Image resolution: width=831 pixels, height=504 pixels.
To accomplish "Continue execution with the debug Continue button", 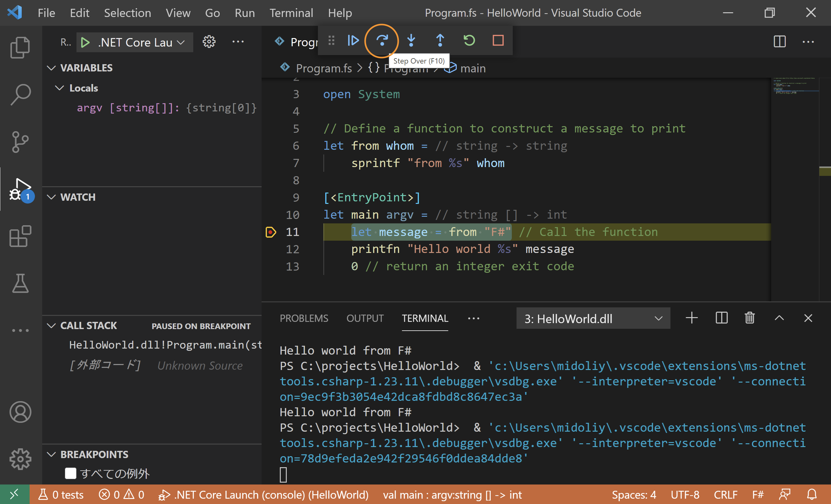I will click(353, 41).
